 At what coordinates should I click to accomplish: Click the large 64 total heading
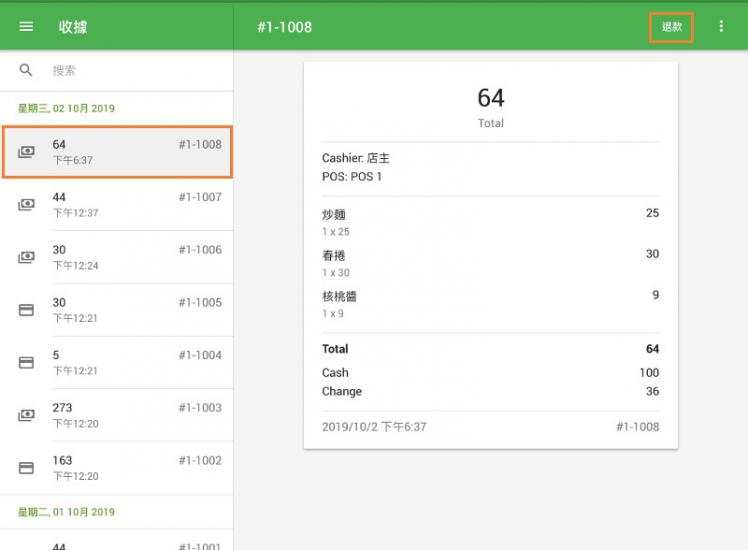pyautogui.click(x=491, y=98)
